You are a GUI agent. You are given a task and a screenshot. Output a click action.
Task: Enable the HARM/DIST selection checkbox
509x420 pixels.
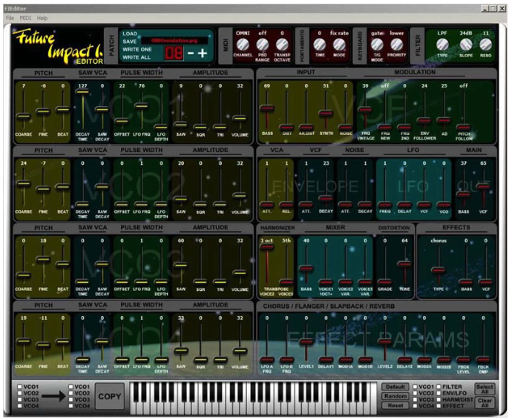[x=439, y=399]
